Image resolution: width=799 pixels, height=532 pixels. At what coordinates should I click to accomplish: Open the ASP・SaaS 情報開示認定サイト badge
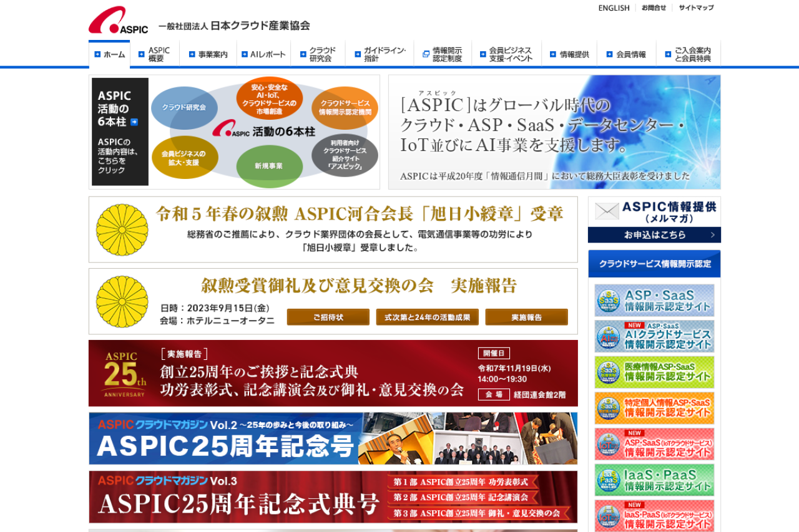654,301
